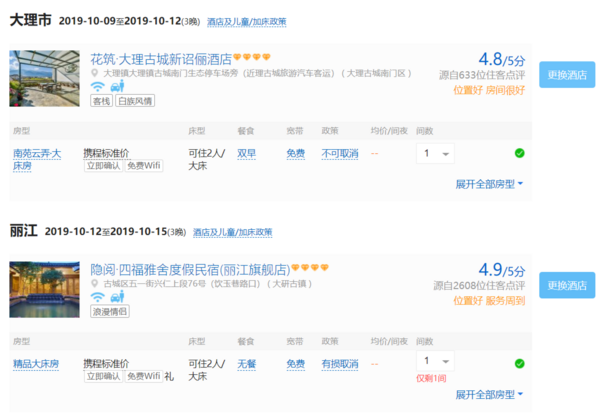
Task: Open 酒店及儿童/加床政策 link for 丽江
Action: click(232, 232)
